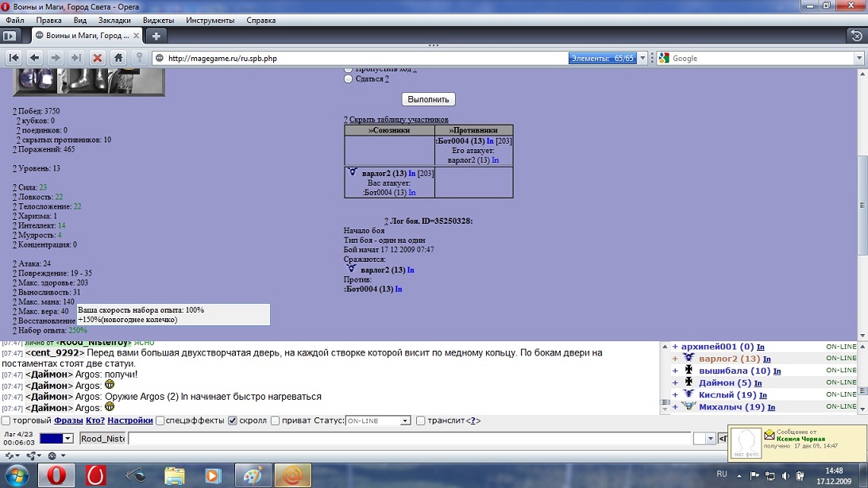
Task: Click cross emblem next to Даймон
Action: (689, 382)
